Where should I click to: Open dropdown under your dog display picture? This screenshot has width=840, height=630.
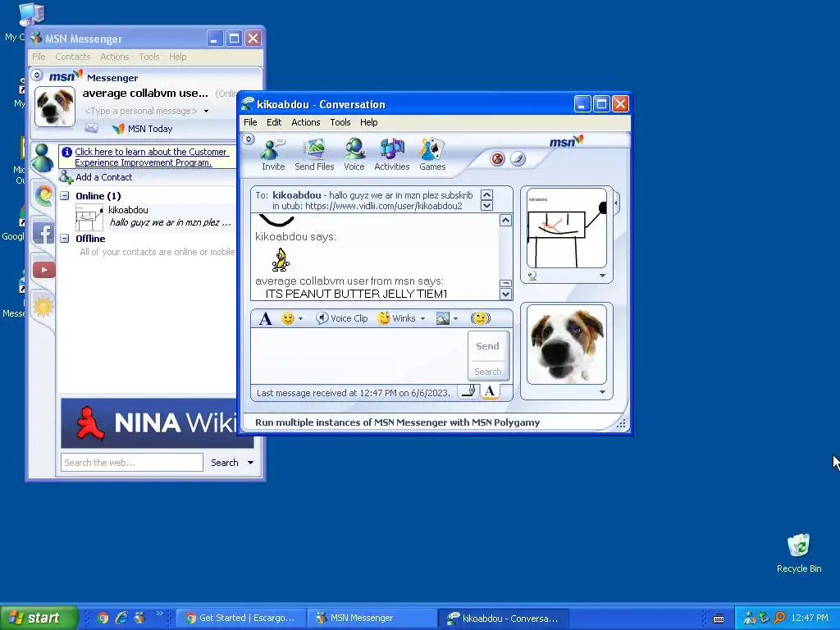[603, 392]
